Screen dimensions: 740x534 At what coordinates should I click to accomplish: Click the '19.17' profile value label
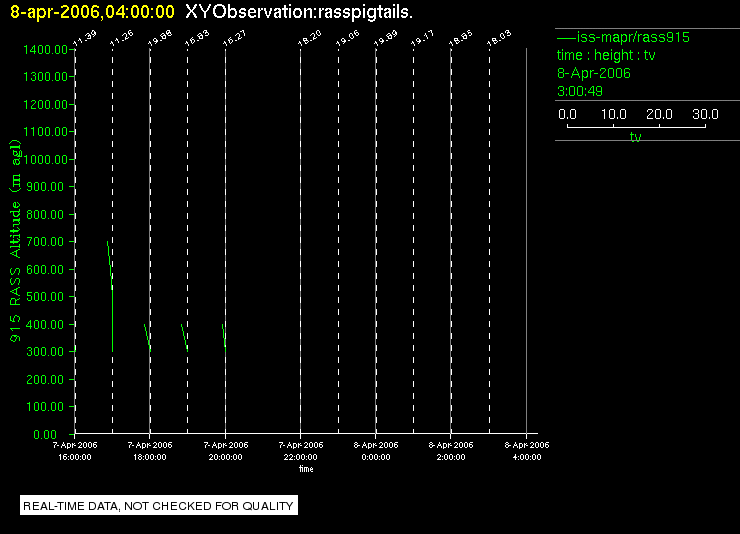tap(423, 38)
